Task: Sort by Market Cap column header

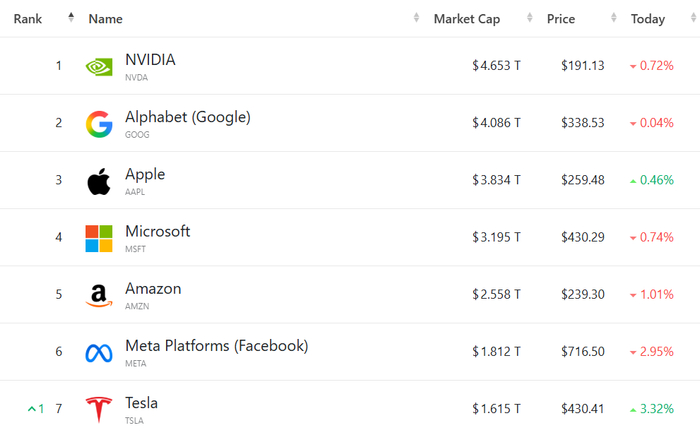Action: tap(466, 19)
